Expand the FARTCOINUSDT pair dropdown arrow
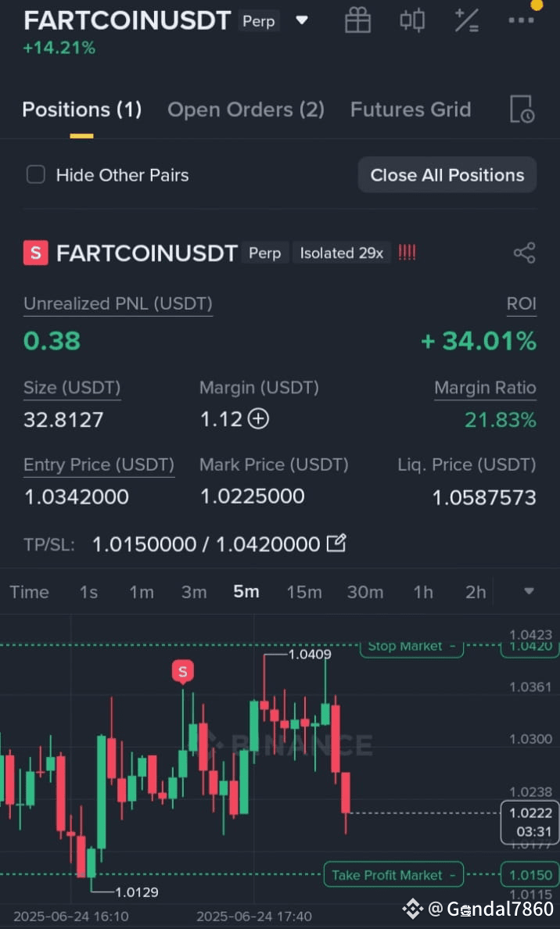The height and width of the screenshot is (929, 560). click(x=302, y=20)
